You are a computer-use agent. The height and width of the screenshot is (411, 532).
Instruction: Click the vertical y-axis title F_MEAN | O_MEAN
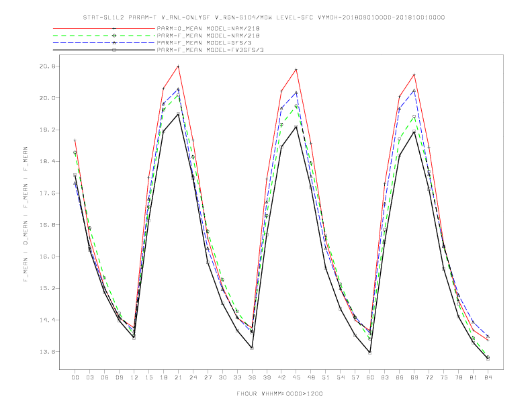click(26, 214)
